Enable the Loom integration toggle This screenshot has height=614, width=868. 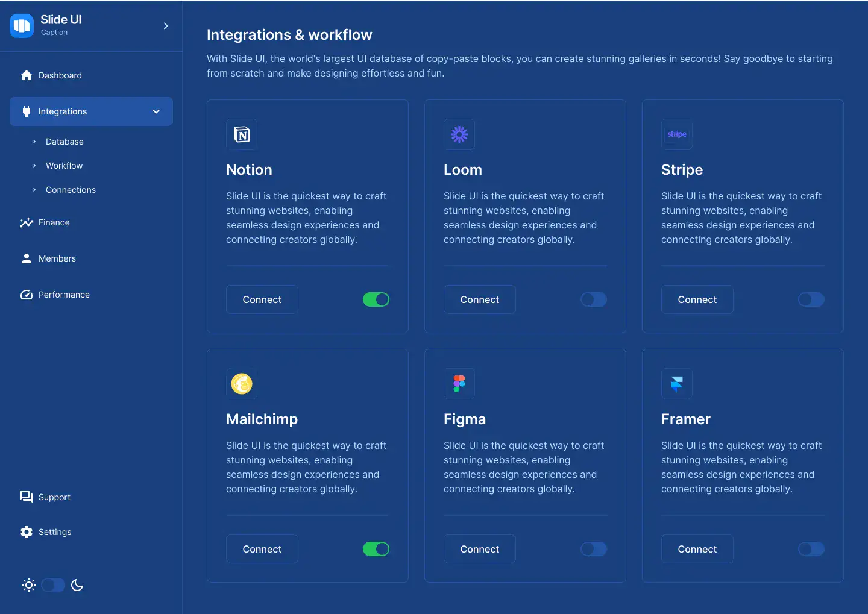point(594,299)
